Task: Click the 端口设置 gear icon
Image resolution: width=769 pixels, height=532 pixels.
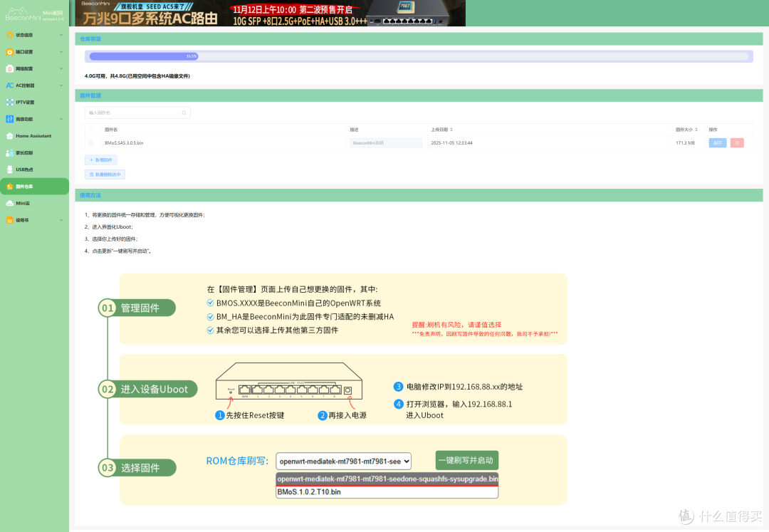Action: coord(10,51)
